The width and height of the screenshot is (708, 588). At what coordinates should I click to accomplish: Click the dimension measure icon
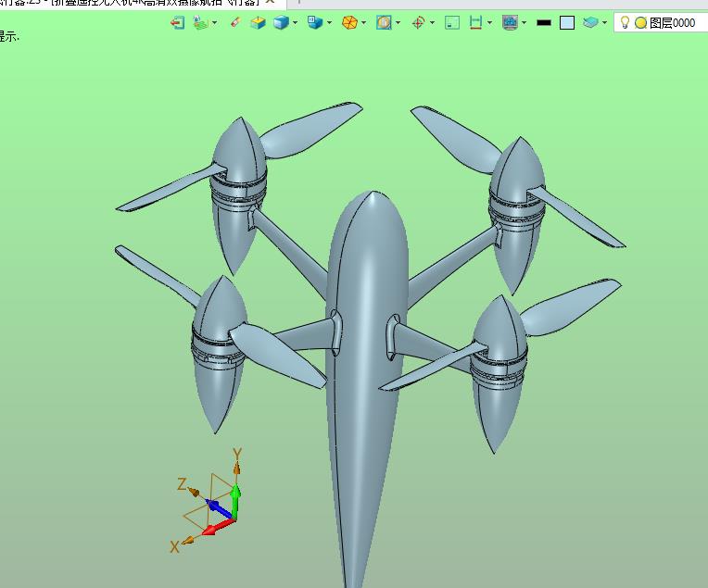point(475,22)
